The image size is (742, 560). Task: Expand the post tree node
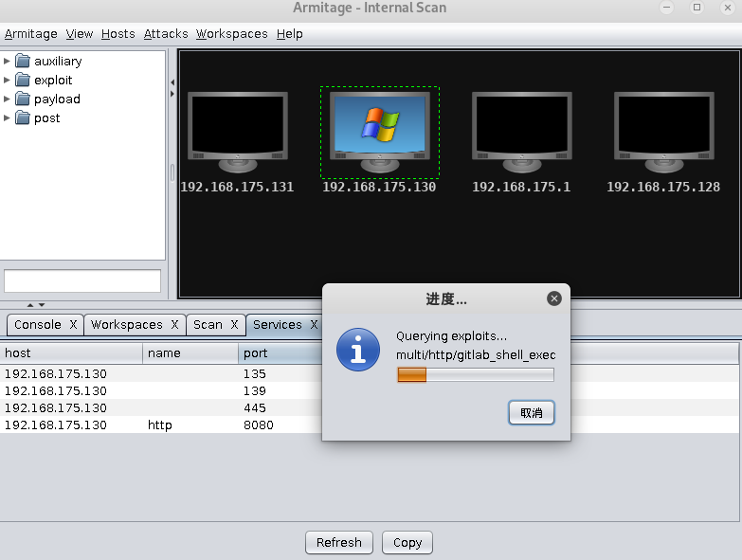7,117
